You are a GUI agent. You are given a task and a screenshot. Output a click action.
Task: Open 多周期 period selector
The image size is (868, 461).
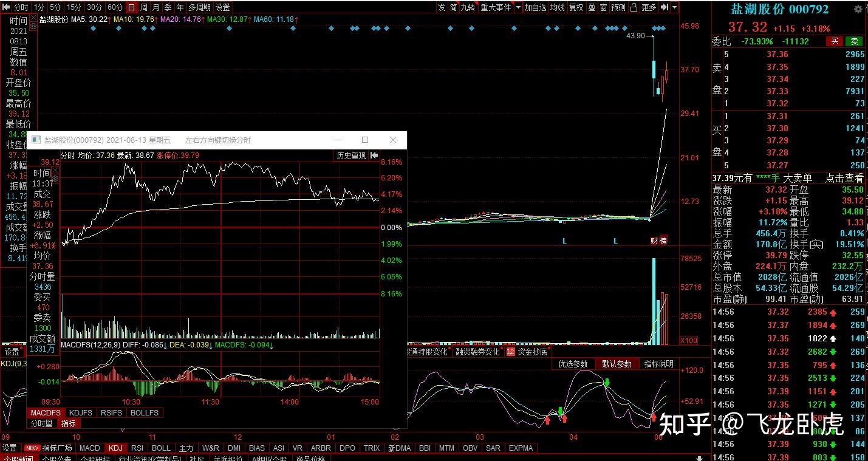(x=199, y=7)
